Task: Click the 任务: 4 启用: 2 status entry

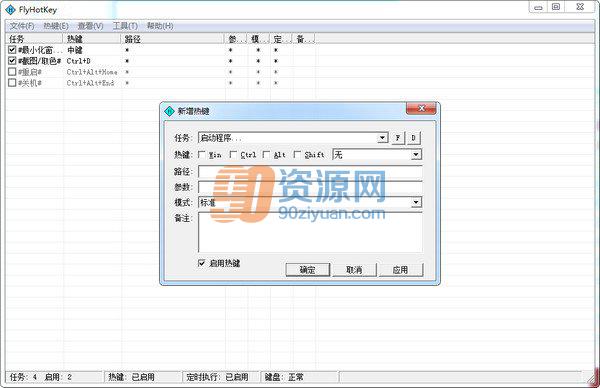Action: 54,377
